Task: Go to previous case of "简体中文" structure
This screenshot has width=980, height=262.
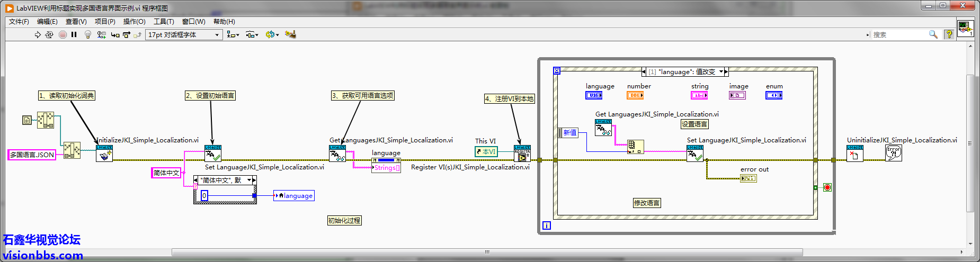Action: (x=196, y=180)
